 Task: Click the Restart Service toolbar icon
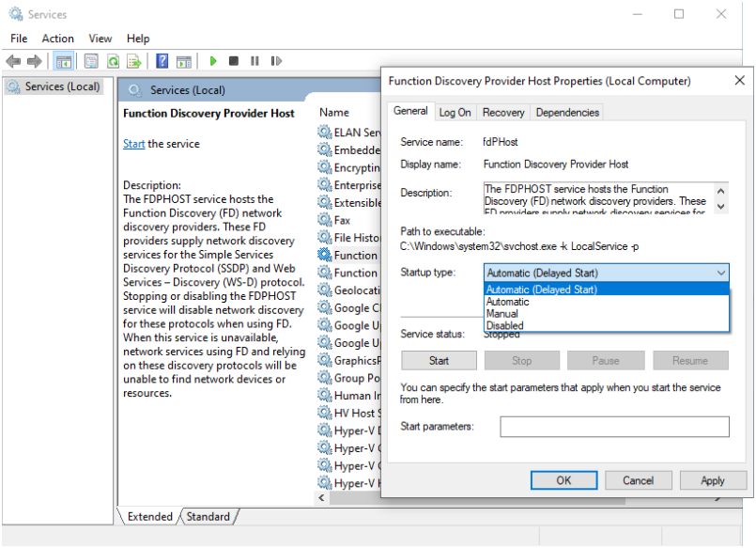(x=276, y=61)
